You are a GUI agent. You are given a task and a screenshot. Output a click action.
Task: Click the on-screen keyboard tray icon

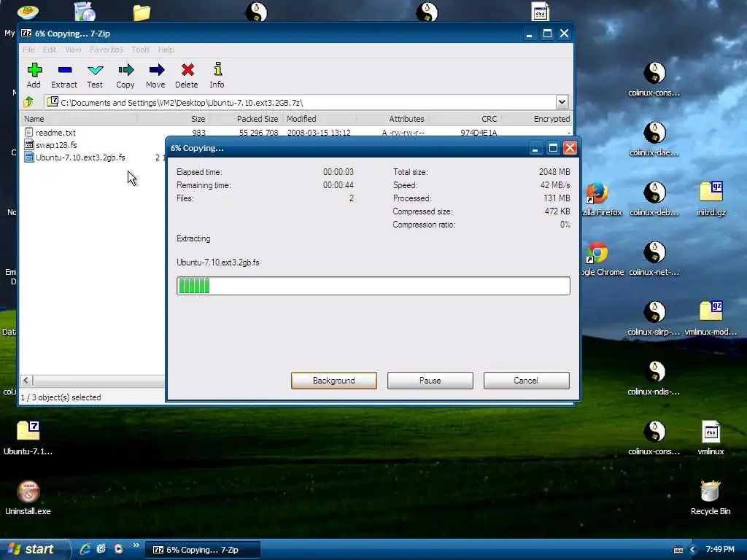point(678,550)
